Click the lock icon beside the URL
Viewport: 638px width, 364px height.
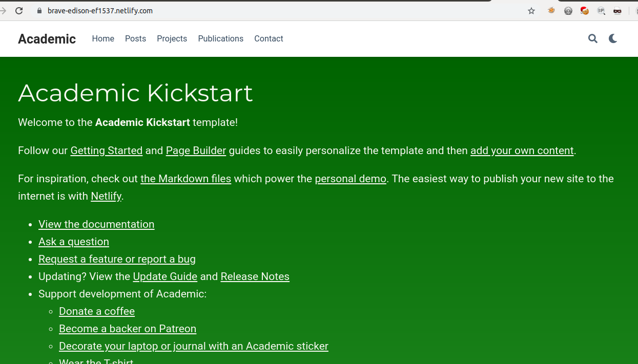coord(39,11)
